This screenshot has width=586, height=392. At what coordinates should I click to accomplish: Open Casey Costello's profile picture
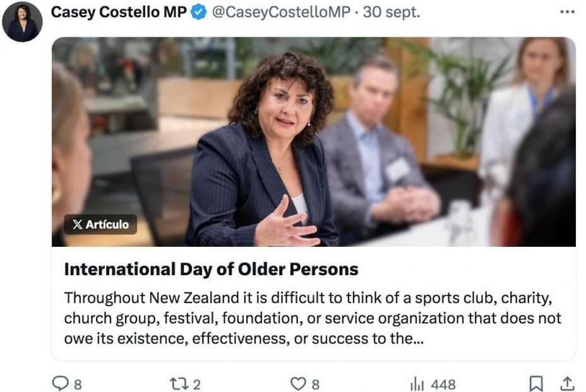coord(22,22)
